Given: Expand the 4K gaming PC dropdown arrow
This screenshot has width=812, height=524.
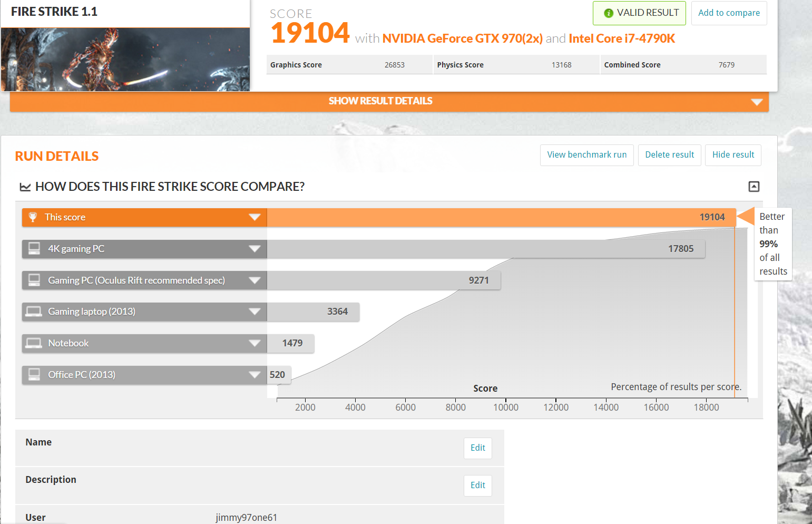Looking at the screenshot, I should (x=255, y=249).
